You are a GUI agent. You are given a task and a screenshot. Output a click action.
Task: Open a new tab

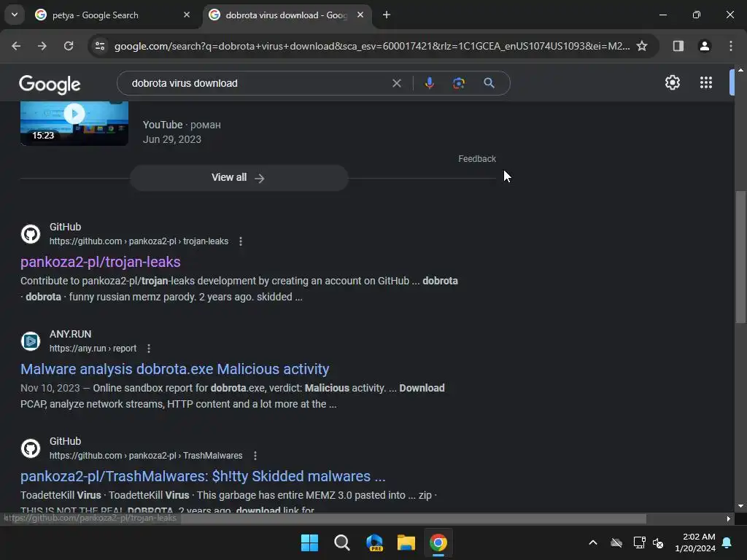click(387, 15)
